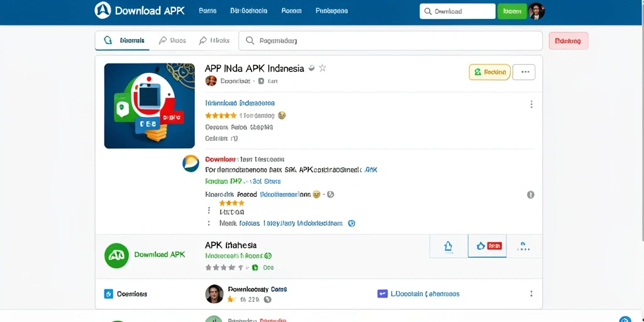The height and width of the screenshot is (322, 644).
Task: Click the vertical dots before the "Menk" line
Action: (x=209, y=223)
